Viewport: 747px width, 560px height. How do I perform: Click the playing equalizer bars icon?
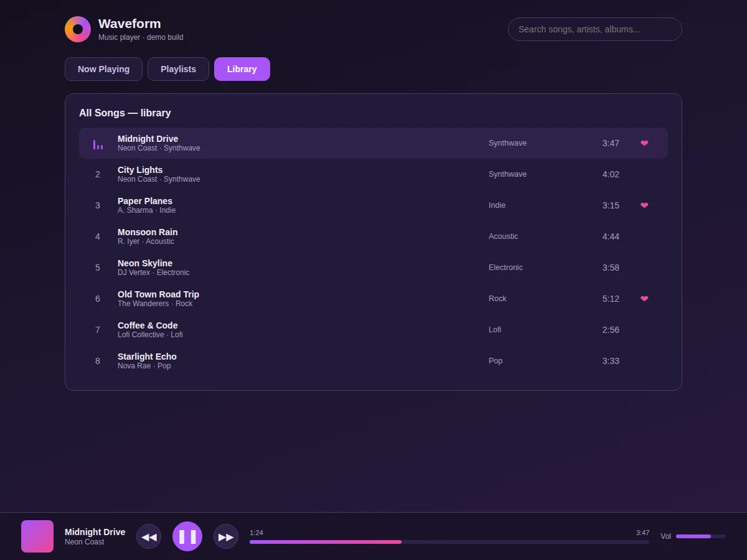(x=98, y=144)
